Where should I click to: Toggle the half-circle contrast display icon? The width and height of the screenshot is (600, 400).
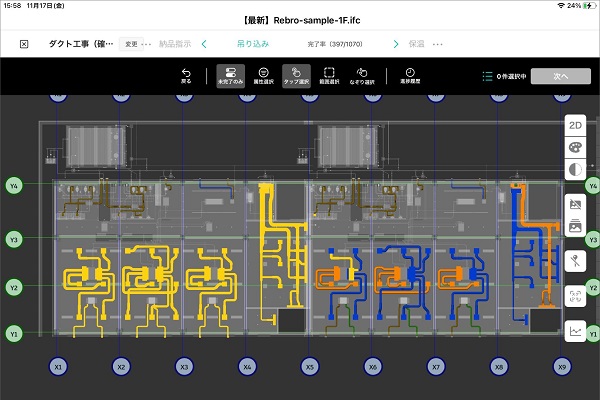pos(575,170)
